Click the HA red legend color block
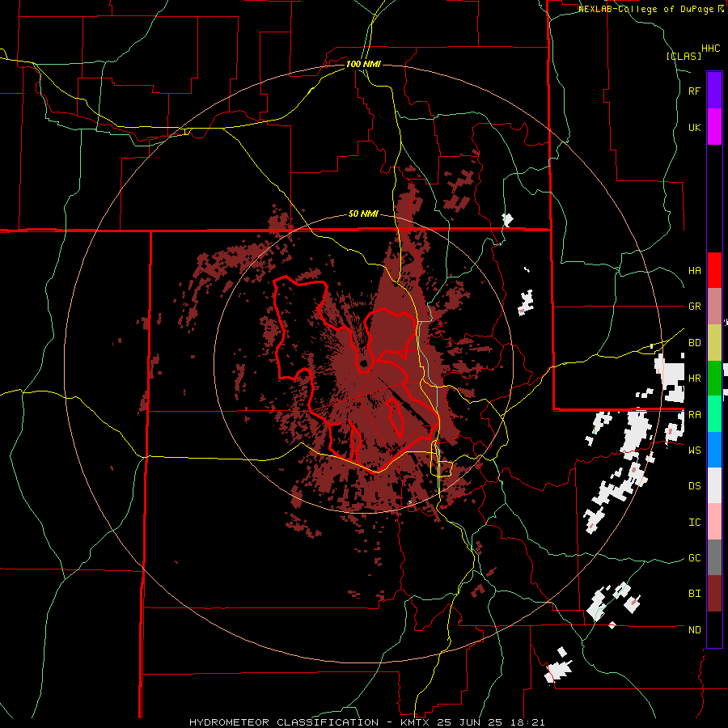The image size is (728, 728). (714, 270)
